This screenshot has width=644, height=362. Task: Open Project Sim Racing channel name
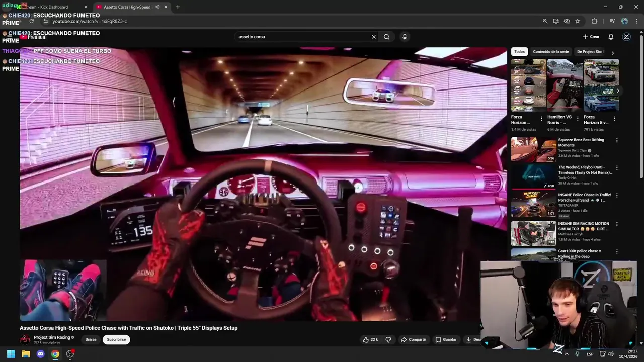[x=52, y=337]
